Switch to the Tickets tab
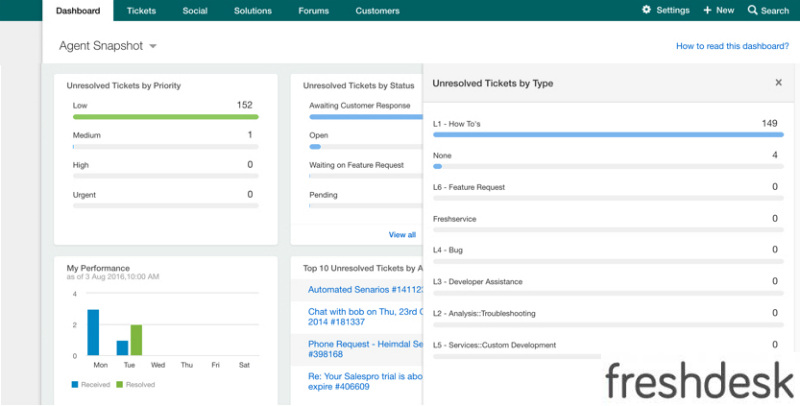The width and height of the screenshot is (800, 406). pos(141,11)
